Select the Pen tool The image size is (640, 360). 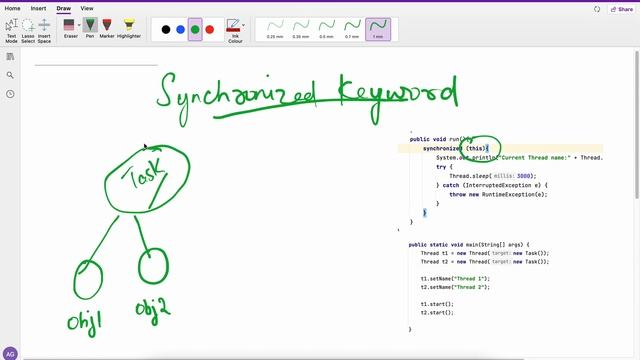[90, 29]
